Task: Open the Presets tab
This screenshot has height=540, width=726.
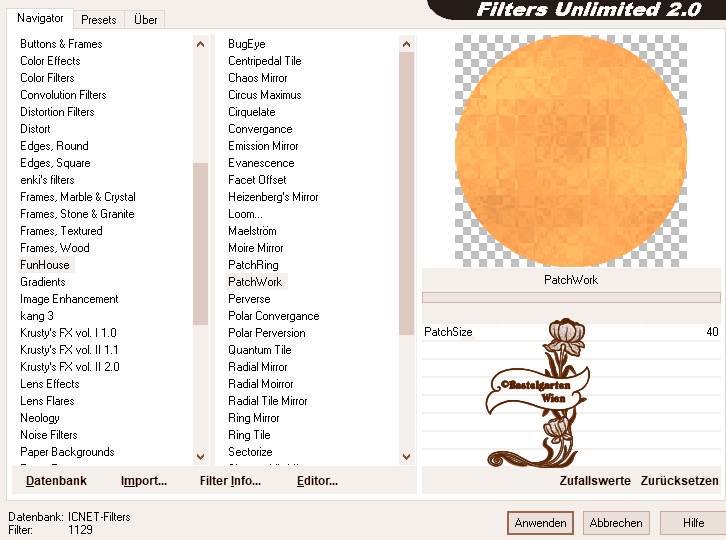Action: 99,19
